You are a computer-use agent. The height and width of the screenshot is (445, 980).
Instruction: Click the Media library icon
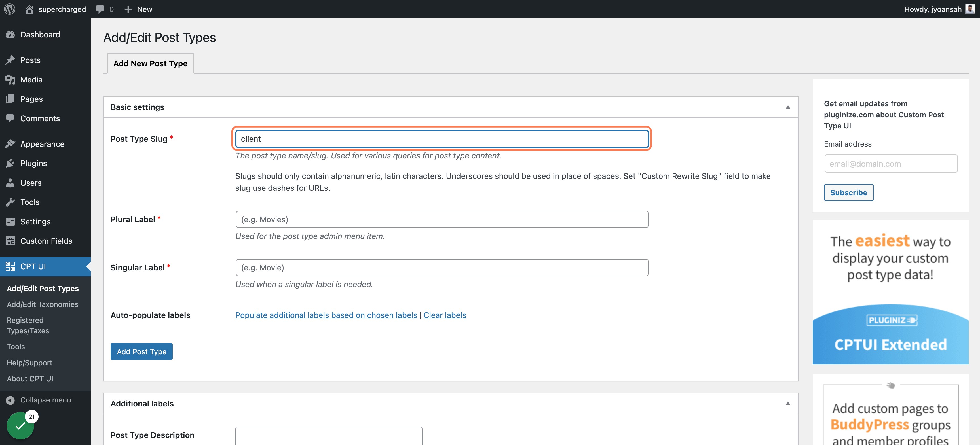point(10,79)
